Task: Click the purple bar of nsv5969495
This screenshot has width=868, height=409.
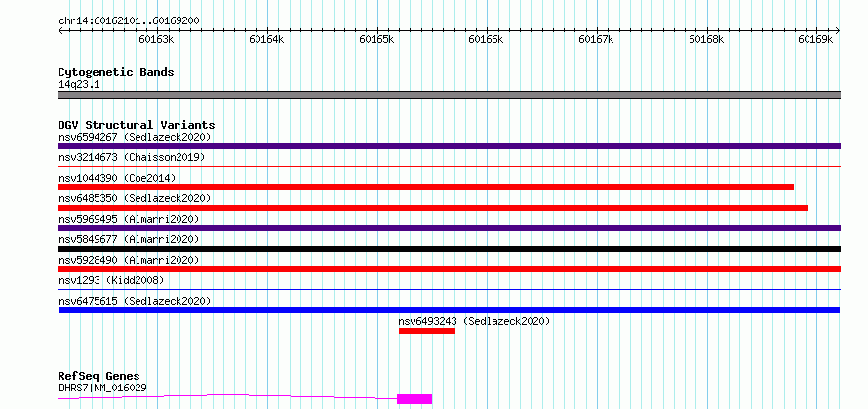Action: pyautogui.click(x=449, y=228)
